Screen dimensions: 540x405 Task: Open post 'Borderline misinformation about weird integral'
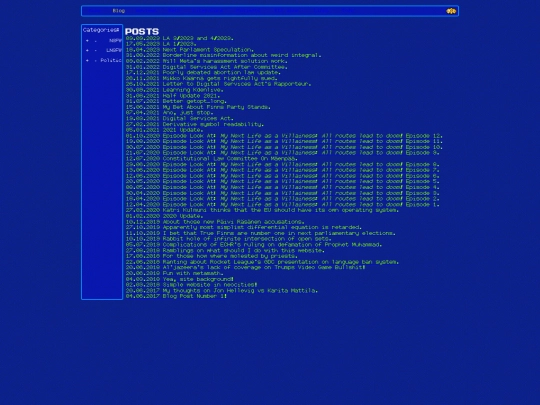click(242, 55)
